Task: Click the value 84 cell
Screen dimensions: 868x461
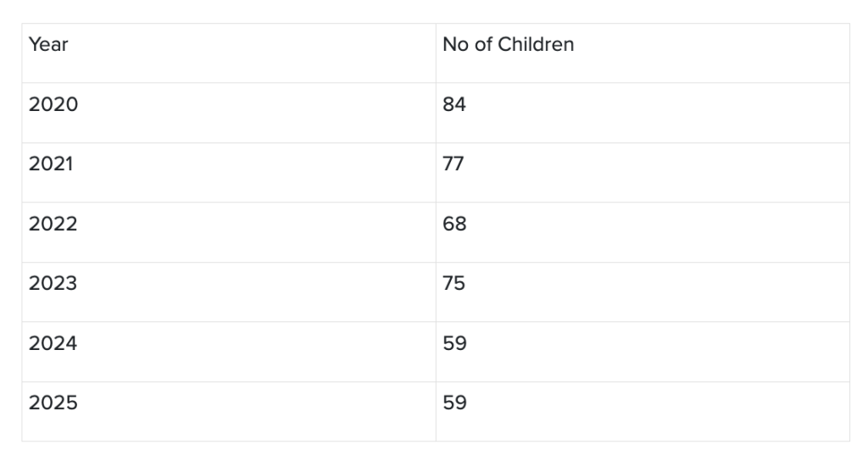Action: pyautogui.click(x=643, y=113)
